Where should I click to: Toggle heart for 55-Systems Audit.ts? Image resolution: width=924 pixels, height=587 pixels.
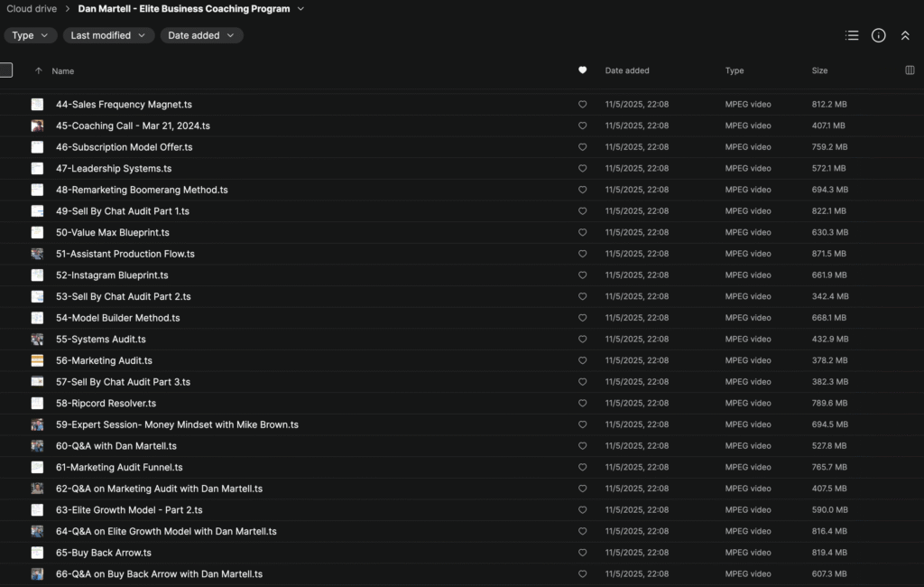582,340
